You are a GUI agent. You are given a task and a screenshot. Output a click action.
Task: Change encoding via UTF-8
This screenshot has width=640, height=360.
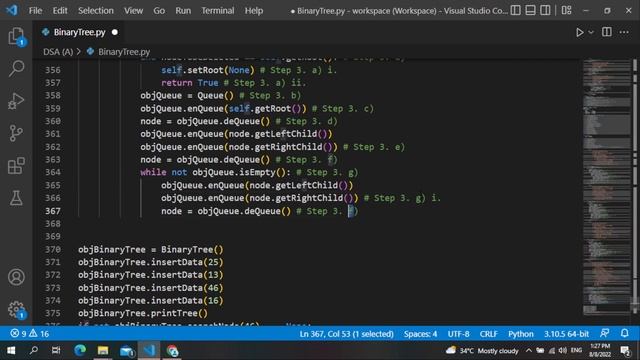click(458, 334)
